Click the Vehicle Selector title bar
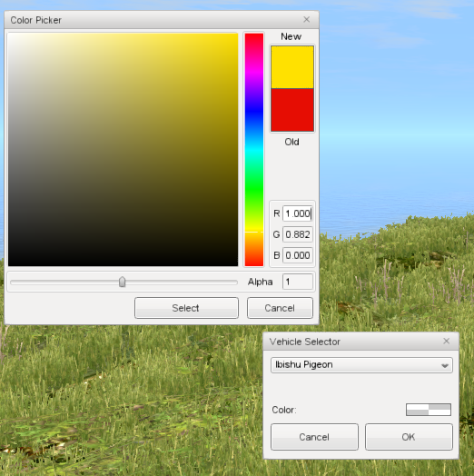Screen dimensions: 474x476 (360, 342)
